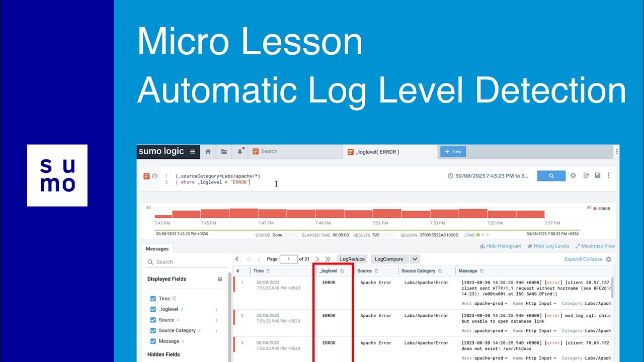Screen dimensions: 644x362
Task: Open search settings gear icon
Action: coord(573,175)
